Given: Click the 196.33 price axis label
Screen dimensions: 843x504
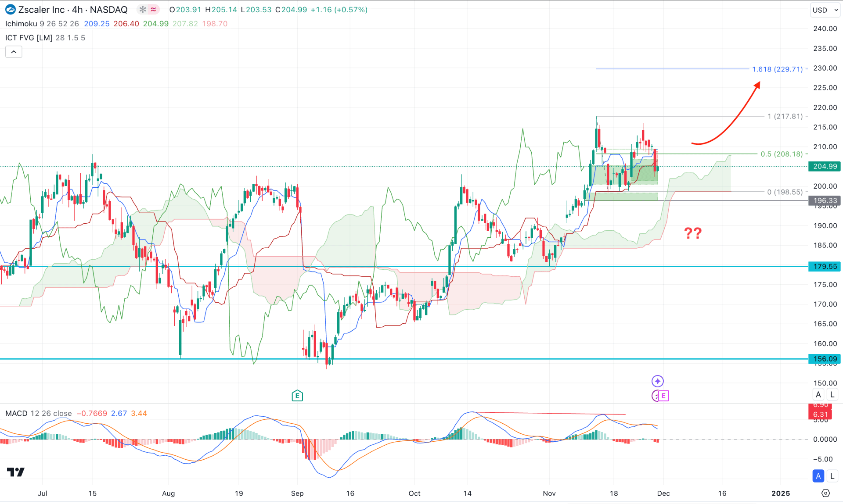Looking at the screenshot, I should pos(825,200).
